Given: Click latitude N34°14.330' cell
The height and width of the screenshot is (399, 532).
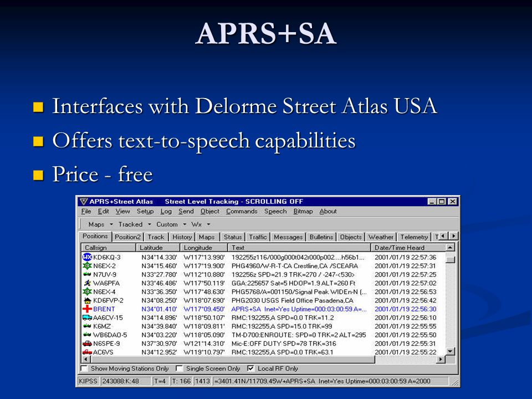Looking at the screenshot, I should pos(159,258).
